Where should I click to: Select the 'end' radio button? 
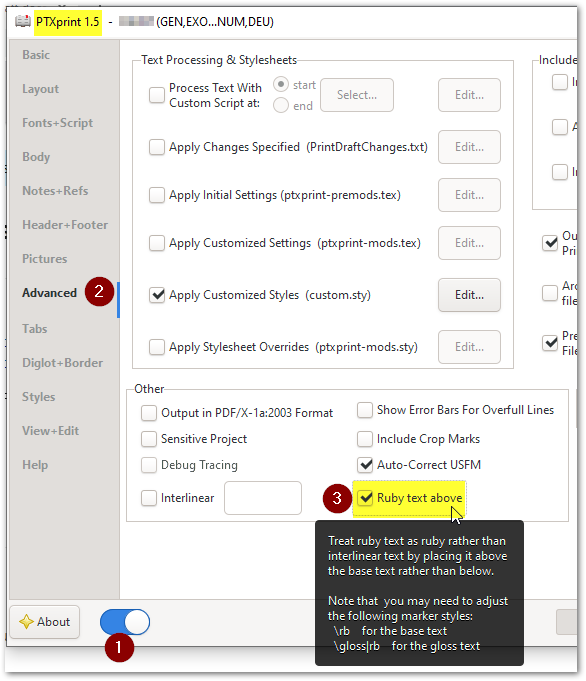281,105
